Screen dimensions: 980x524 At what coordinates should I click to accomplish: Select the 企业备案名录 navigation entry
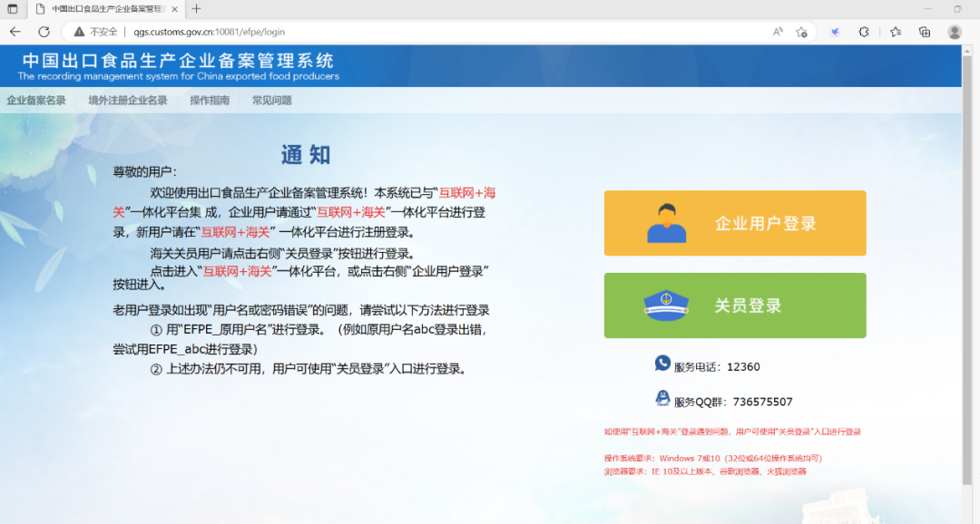click(36, 101)
